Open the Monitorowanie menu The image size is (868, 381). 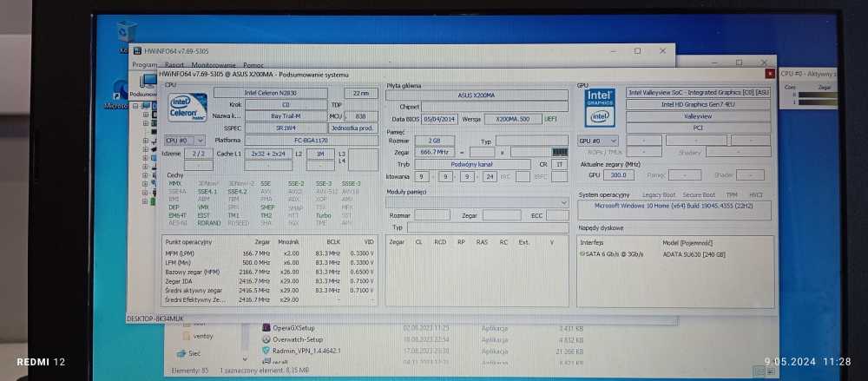point(214,64)
